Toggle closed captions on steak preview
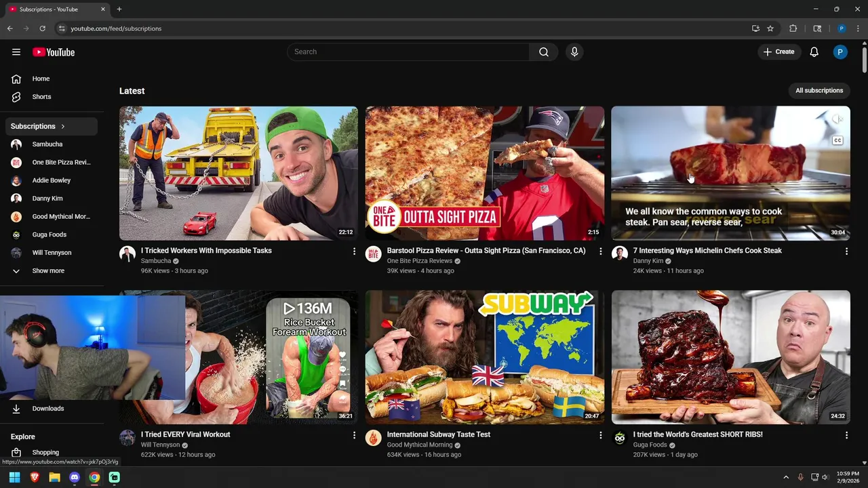This screenshot has width=868, height=488. pos(837,141)
